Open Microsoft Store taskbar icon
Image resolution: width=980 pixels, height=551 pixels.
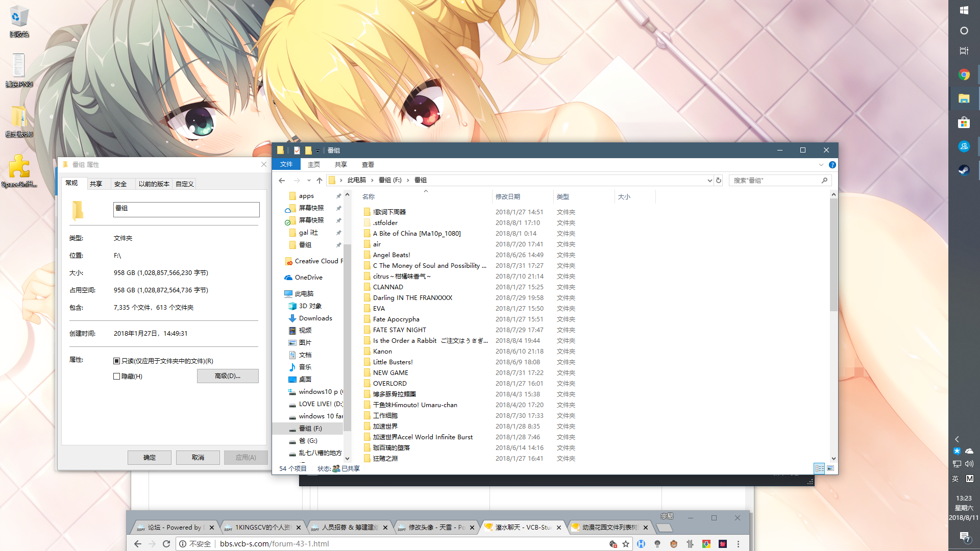tap(964, 122)
